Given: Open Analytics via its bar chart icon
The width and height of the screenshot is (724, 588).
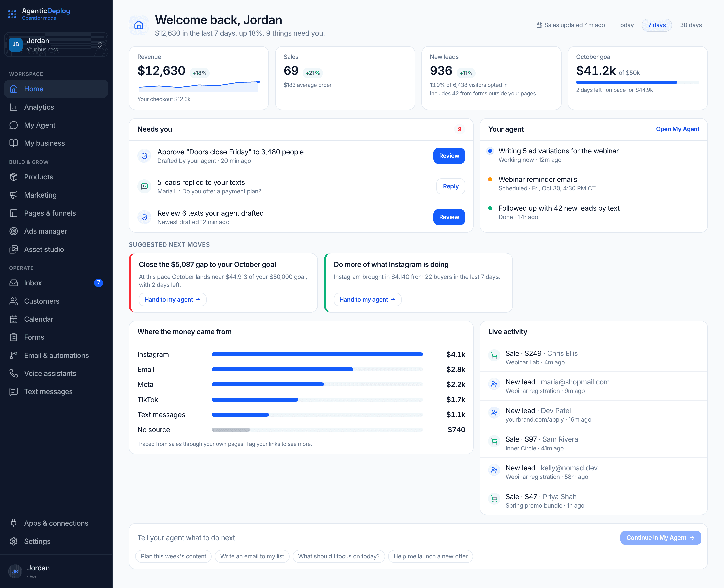Looking at the screenshot, I should click(14, 107).
